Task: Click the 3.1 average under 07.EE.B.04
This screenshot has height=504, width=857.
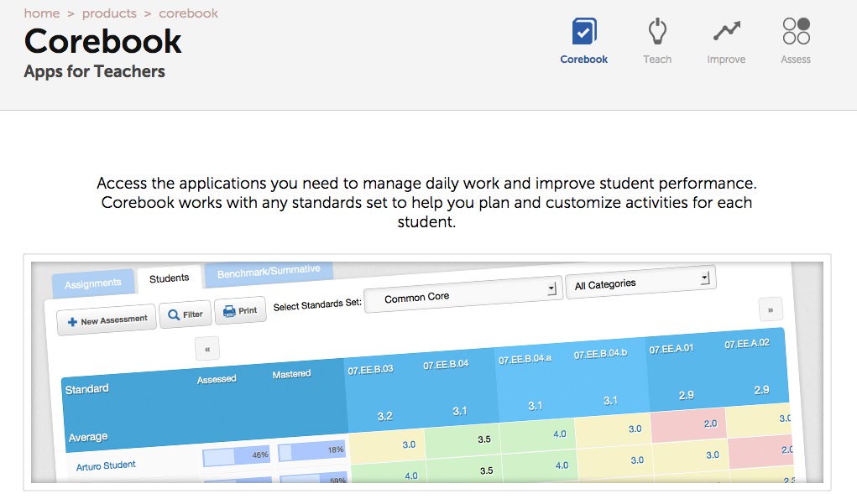Action: 460,411
